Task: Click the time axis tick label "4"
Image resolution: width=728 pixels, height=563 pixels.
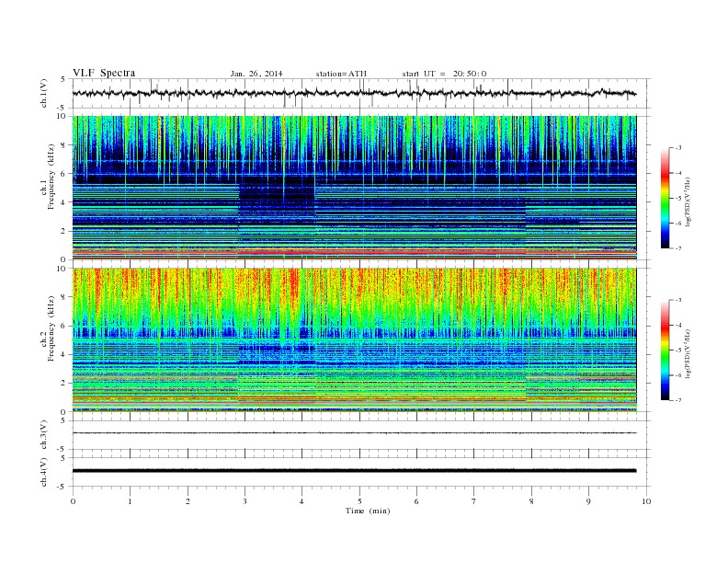Action: (301, 501)
